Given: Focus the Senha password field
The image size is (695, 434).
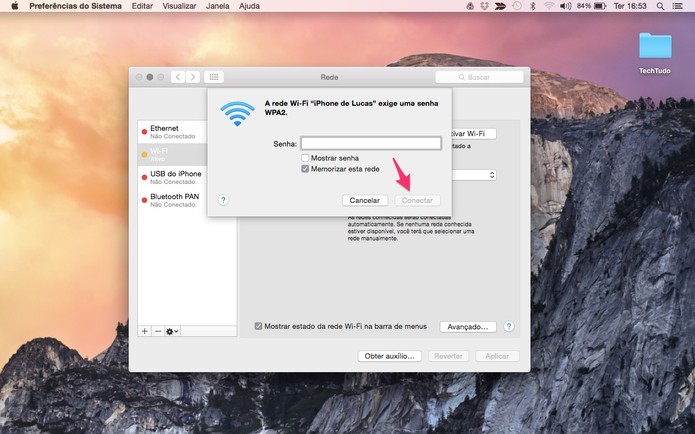Looking at the screenshot, I should [x=371, y=143].
